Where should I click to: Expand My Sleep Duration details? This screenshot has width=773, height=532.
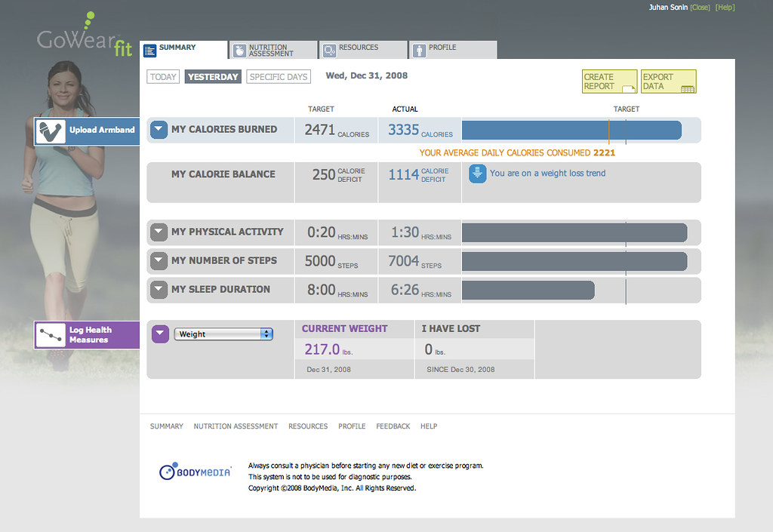(x=159, y=290)
